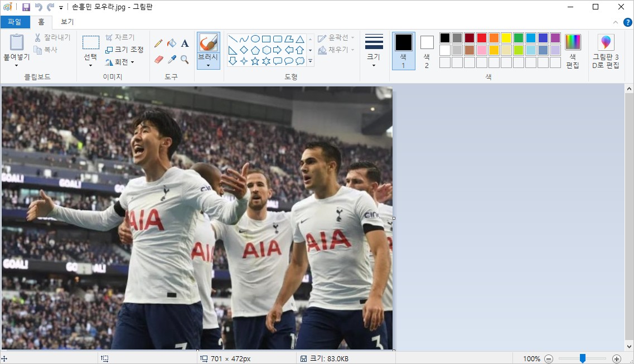Collapse the ribbon with chevron

(616, 22)
